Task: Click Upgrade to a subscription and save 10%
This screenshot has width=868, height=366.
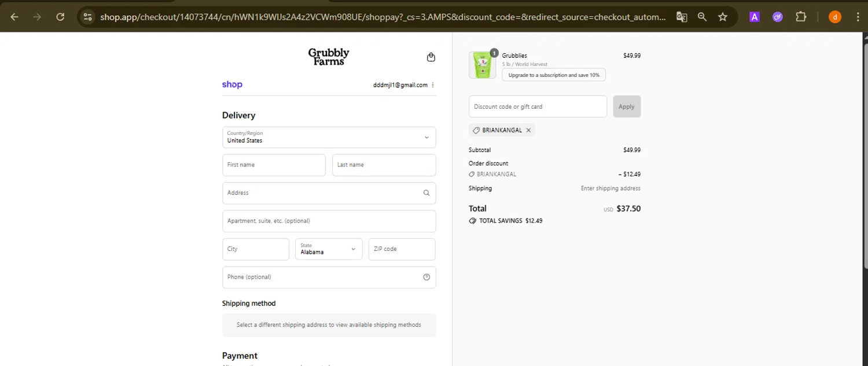Action: tap(554, 75)
